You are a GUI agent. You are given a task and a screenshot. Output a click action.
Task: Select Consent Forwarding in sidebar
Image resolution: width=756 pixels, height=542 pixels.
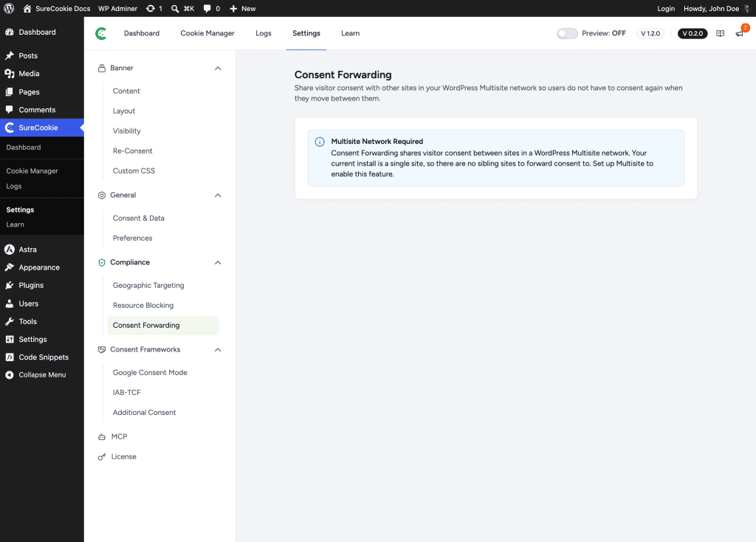point(163,326)
